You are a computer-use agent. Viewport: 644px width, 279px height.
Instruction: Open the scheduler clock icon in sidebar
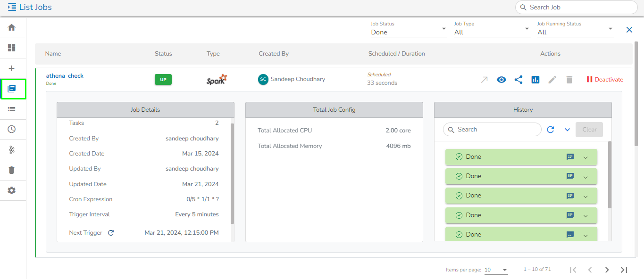coord(12,129)
